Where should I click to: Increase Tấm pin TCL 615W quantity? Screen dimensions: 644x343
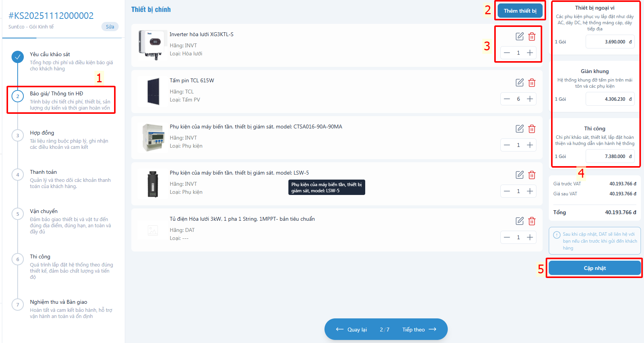(x=530, y=99)
